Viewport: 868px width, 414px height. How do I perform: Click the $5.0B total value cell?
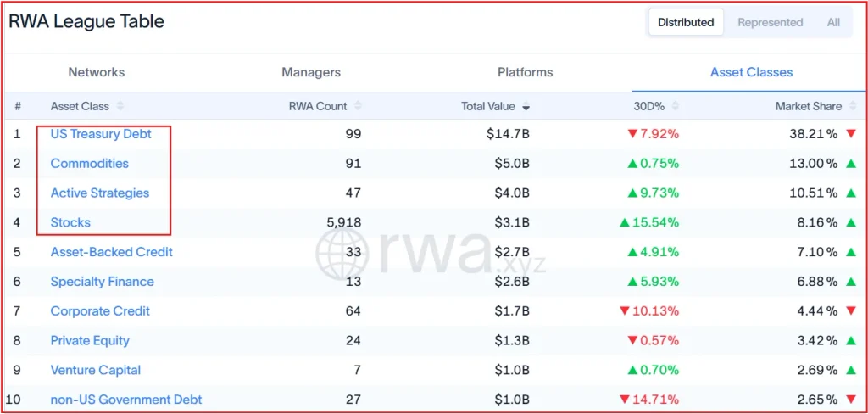click(x=512, y=164)
